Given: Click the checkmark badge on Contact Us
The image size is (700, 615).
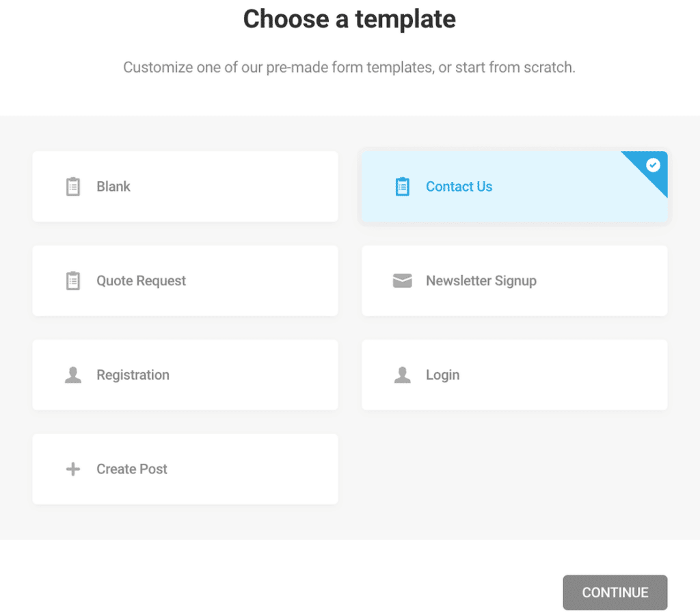Looking at the screenshot, I should pyautogui.click(x=653, y=165).
